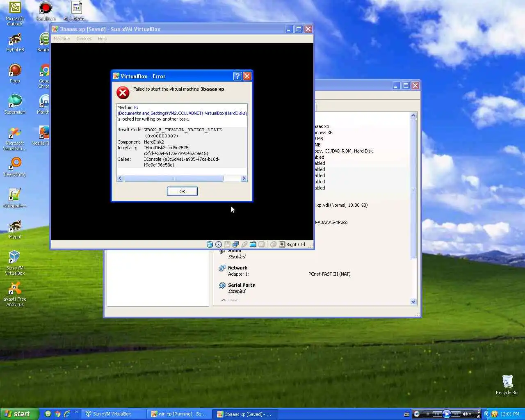The image size is (525, 420).
Task: Click the mouse integration icon in VM status bar
Action: [x=273, y=244]
